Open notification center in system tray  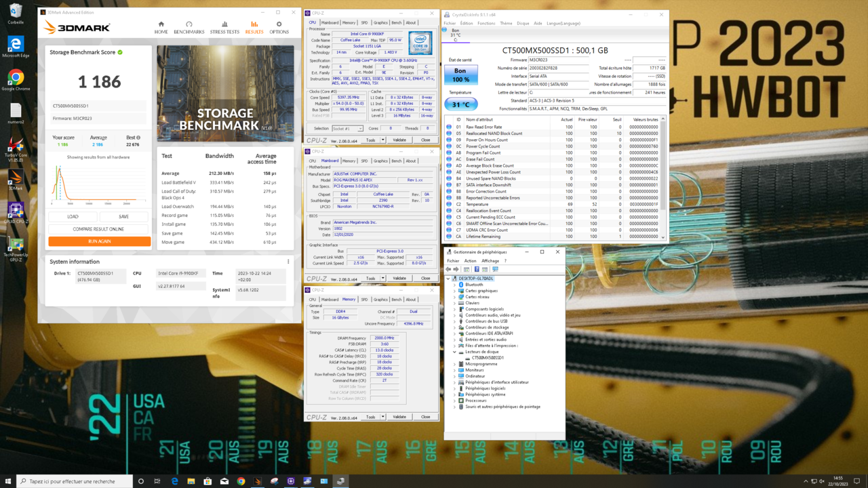click(857, 481)
